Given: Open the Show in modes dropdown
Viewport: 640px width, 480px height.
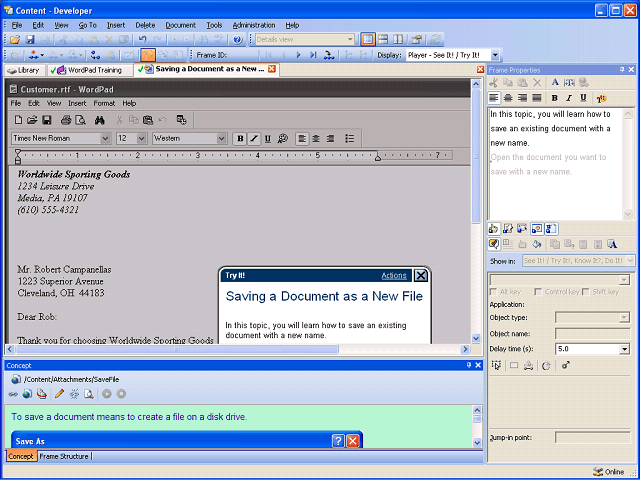Looking at the screenshot, I should point(630,260).
